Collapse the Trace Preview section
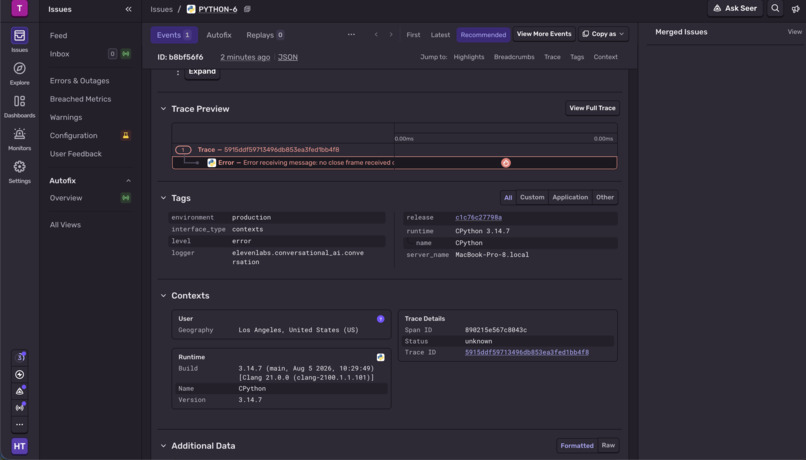The height and width of the screenshot is (460, 806). [163, 108]
